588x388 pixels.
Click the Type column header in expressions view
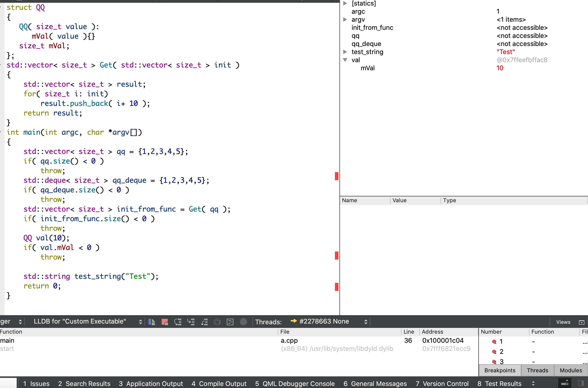click(514, 200)
